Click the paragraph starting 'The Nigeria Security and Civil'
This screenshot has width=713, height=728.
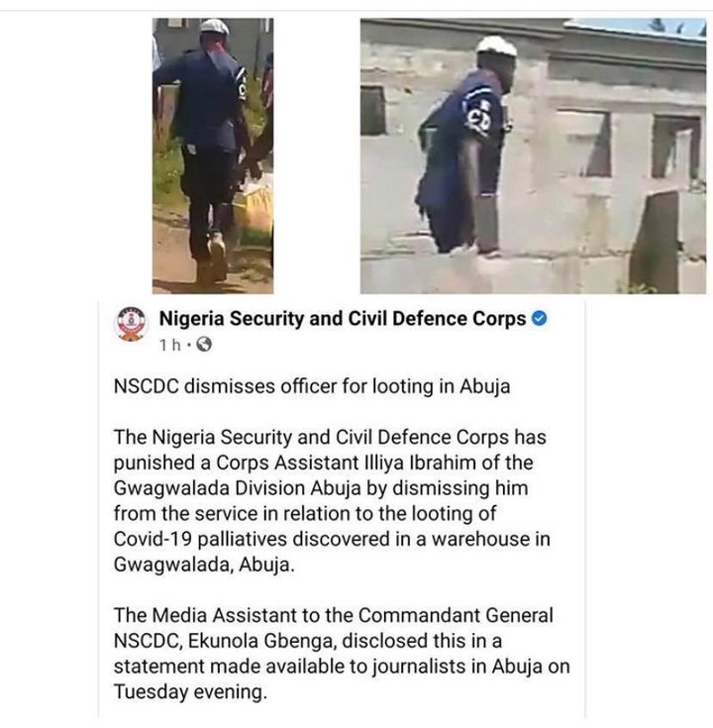(x=332, y=501)
